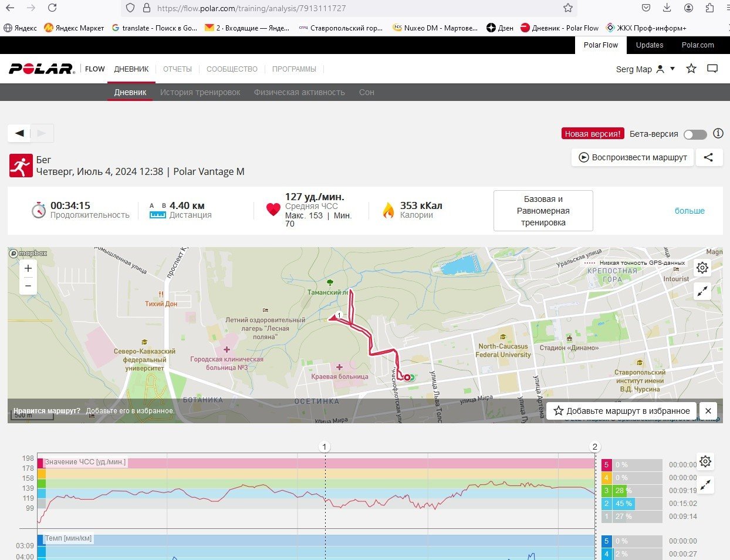The height and width of the screenshot is (560, 730).
Task: Open ЖКХ Проф-информ+ bookmark
Action: click(646, 28)
